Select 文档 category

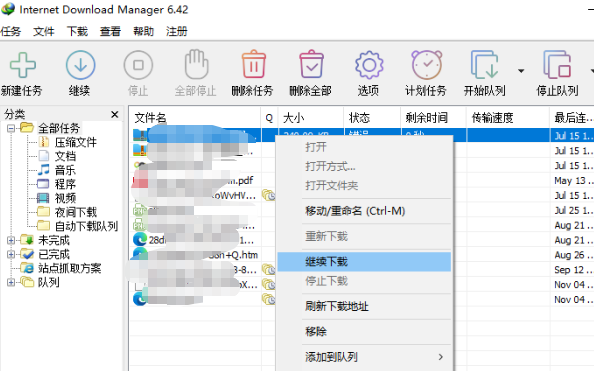tap(65, 156)
